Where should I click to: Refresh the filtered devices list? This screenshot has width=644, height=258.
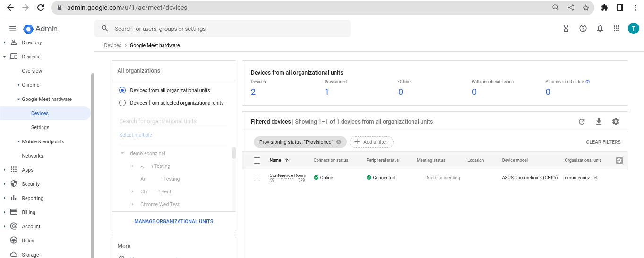tap(582, 122)
